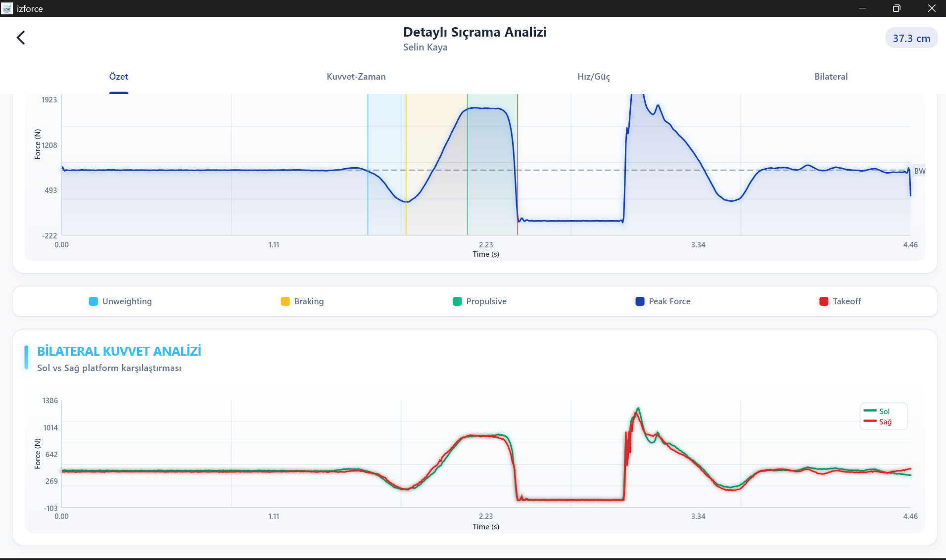The height and width of the screenshot is (560, 946).
Task: Click the BW body weight label
Action: [920, 171]
